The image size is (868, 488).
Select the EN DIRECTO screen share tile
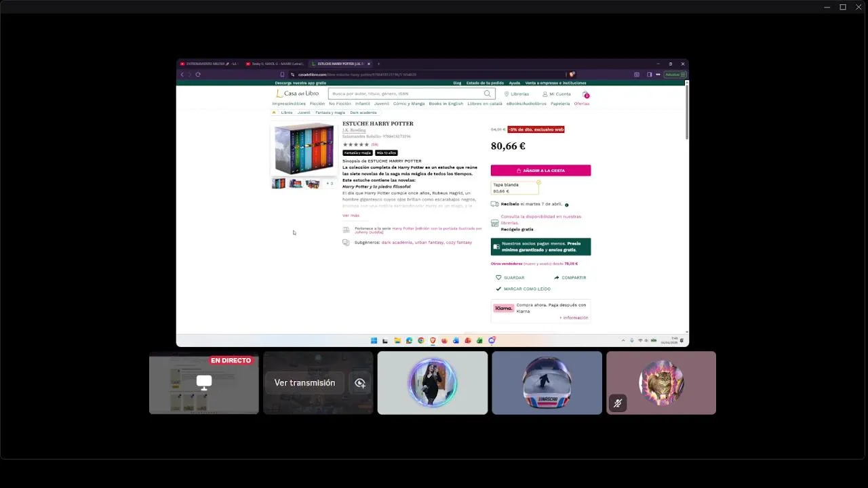tap(204, 383)
